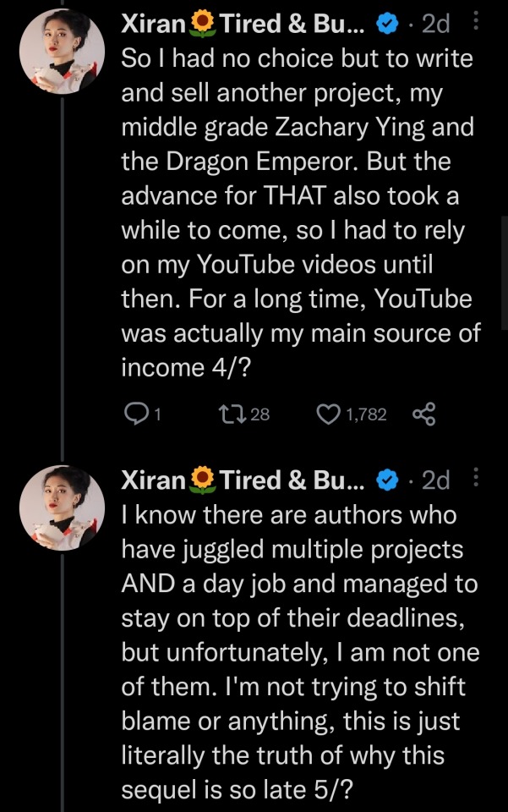
Task: Open more options on the 5/? tweet
Action: [476, 480]
